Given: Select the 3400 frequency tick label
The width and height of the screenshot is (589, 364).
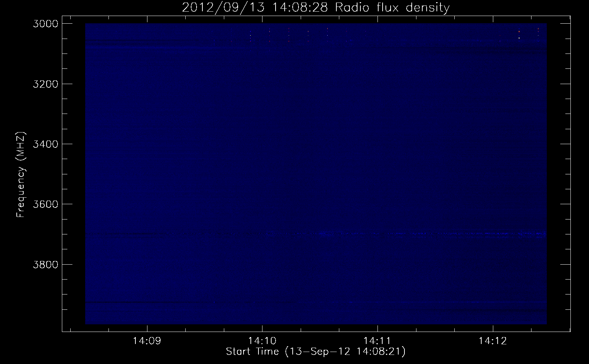Looking at the screenshot, I should pyautogui.click(x=46, y=144).
